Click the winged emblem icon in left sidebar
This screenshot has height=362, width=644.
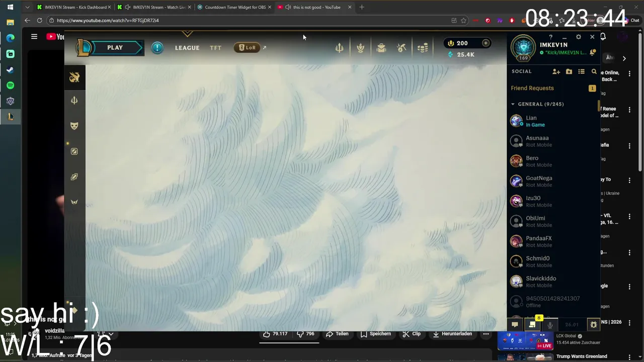pos(74,202)
